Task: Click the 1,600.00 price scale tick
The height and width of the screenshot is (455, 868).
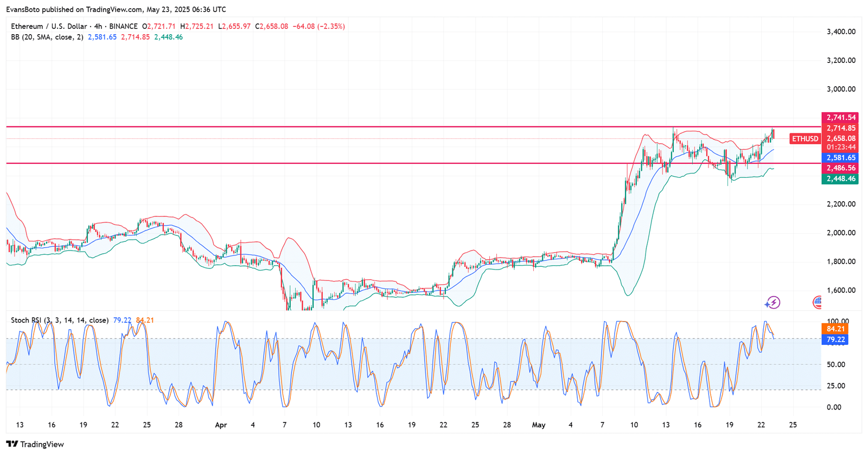Action: point(841,290)
